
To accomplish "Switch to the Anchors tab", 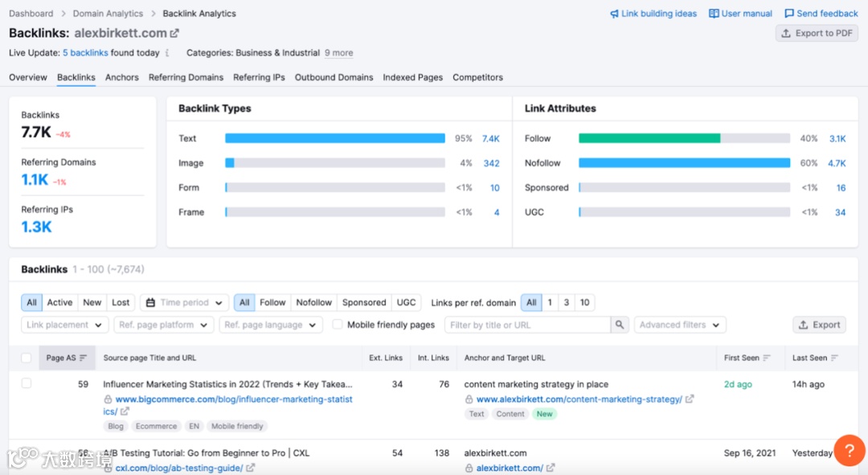I will pos(122,77).
